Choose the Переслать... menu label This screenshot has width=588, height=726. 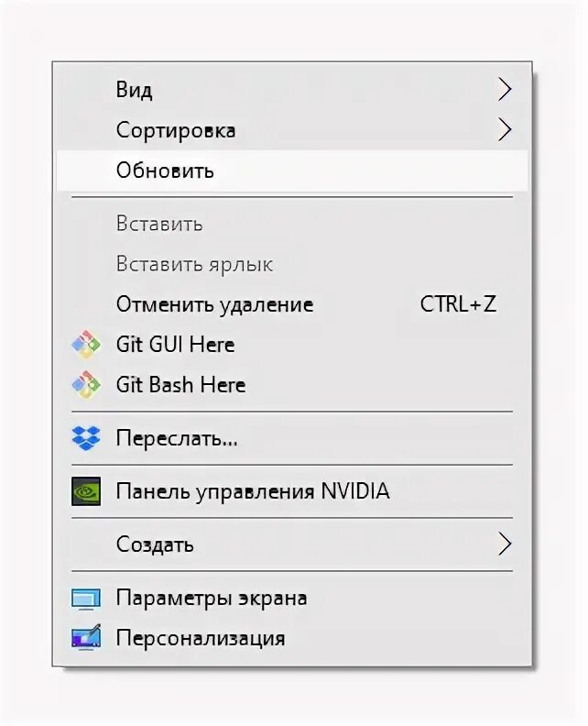click(x=177, y=439)
